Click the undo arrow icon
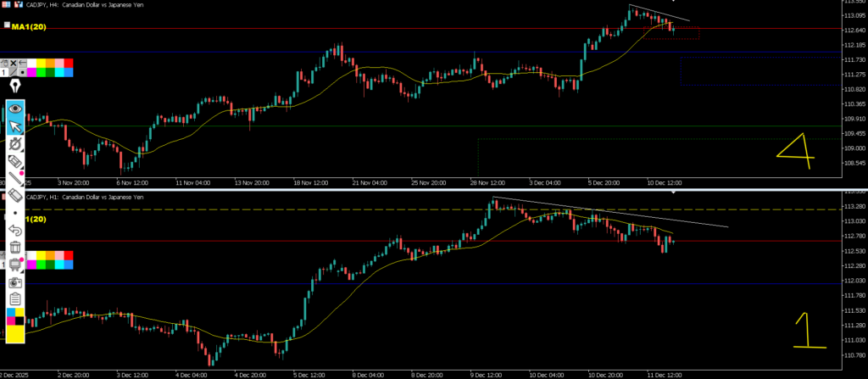Image resolution: width=868 pixels, height=379 pixels. pyautogui.click(x=15, y=230)
